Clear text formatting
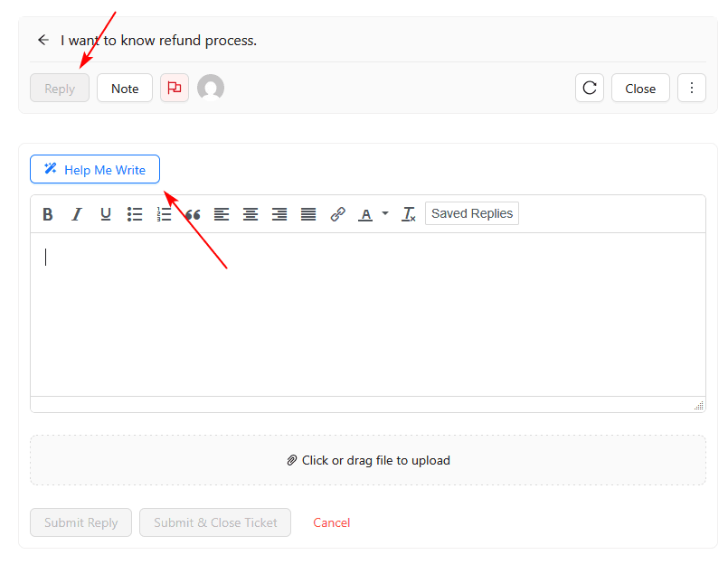Viewport: 728px width, 564px height. pos(409,214)
